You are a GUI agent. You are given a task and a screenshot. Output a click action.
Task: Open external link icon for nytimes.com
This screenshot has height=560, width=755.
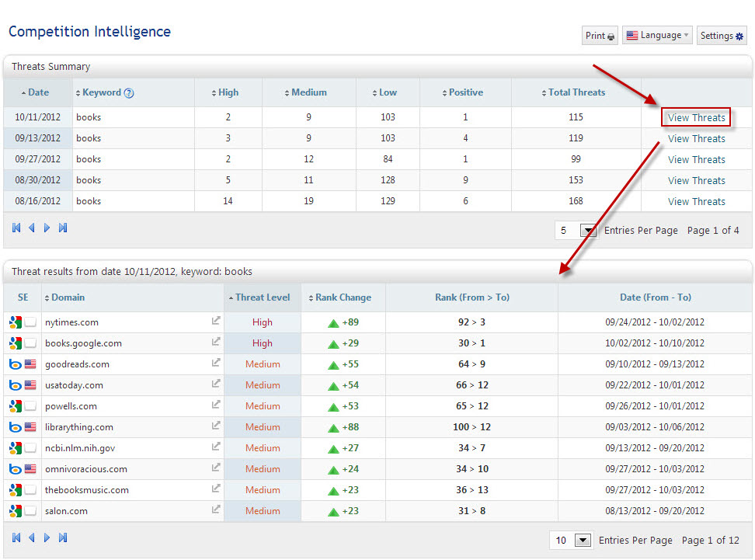pos(216,321)
